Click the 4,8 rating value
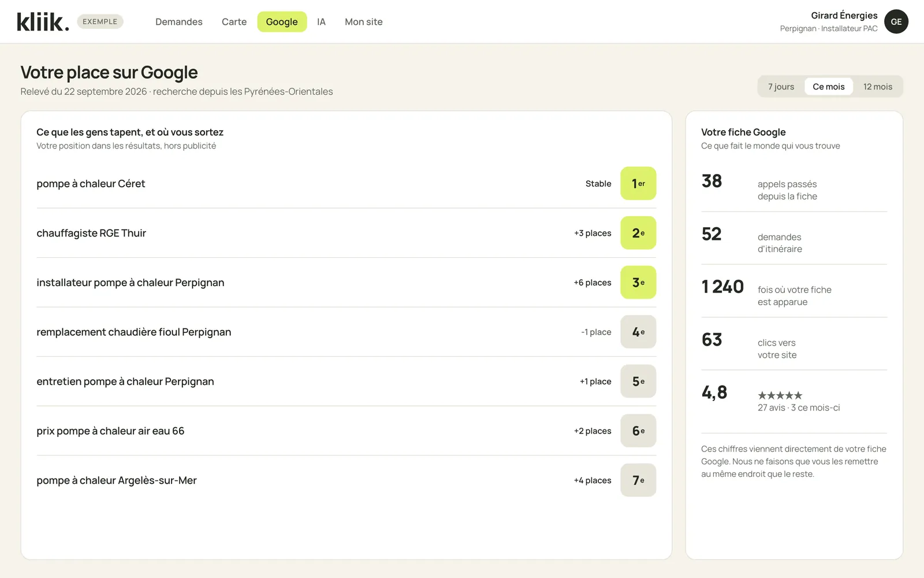Viewport: 924px width, 578px height. (714, 393)
